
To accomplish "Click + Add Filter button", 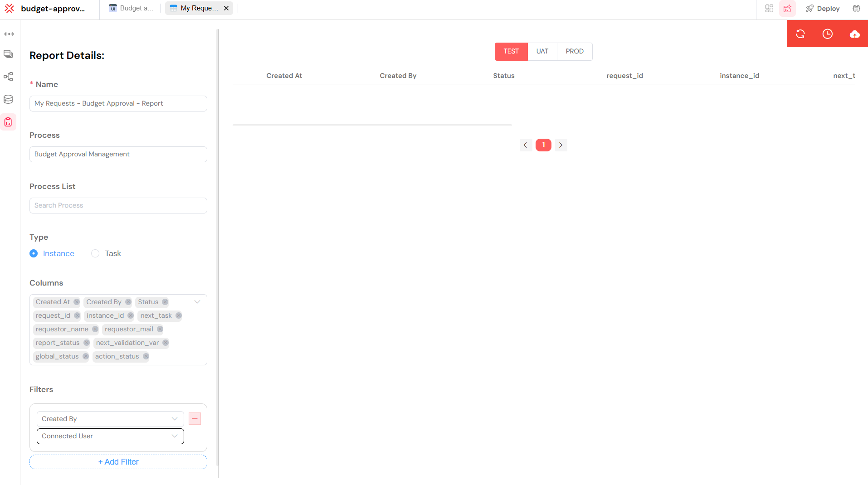I will tap(118, 462).
